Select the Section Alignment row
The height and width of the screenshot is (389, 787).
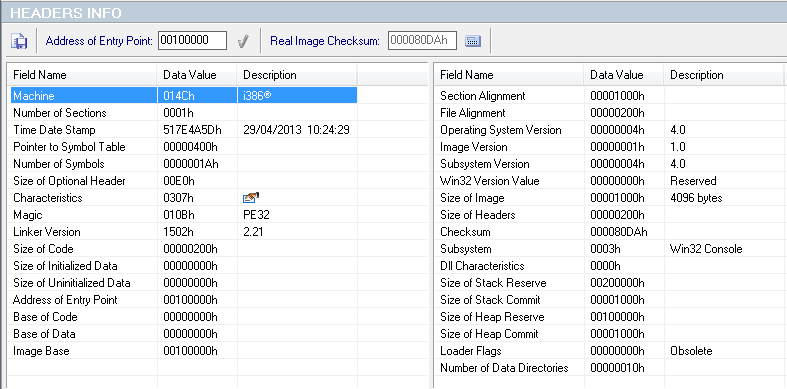point(610,95)
